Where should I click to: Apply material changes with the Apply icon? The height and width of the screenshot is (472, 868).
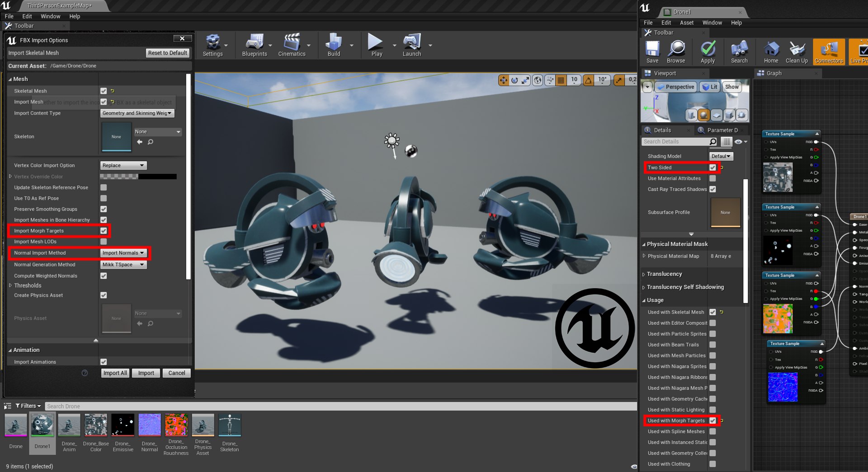coord(708,52)
